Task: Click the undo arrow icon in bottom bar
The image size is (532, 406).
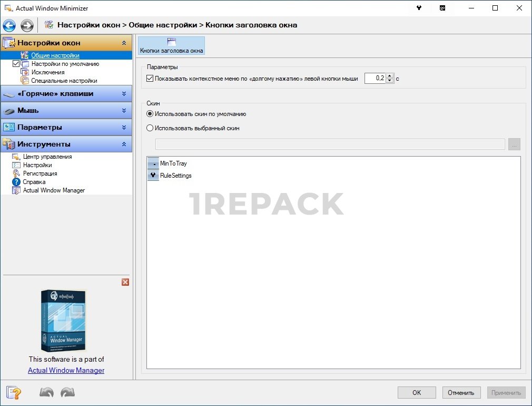Action: [x=47, y=392]
